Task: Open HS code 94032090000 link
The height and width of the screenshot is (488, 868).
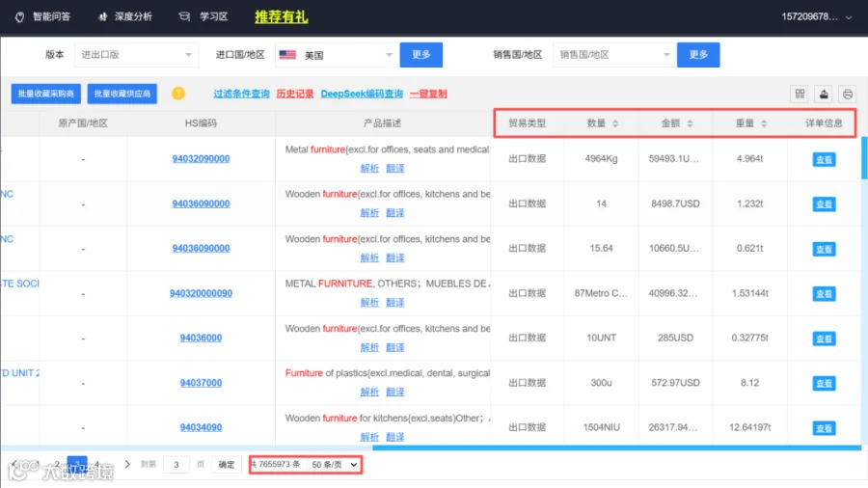Action: click(x=201, y=159)
